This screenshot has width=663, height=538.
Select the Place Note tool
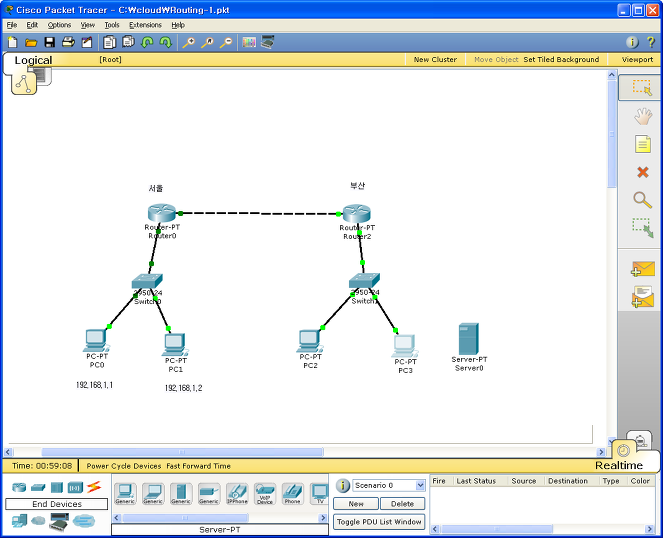(x=643, y=144)
